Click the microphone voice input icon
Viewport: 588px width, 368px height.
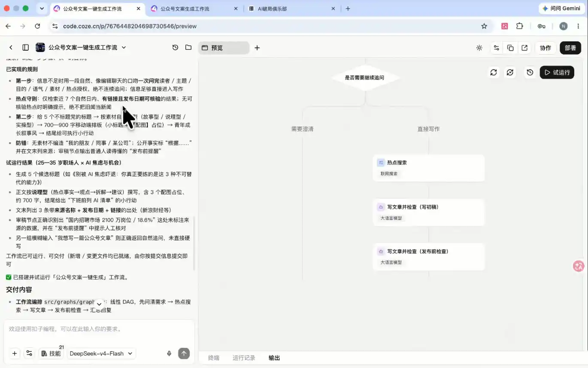click(169, 353)
